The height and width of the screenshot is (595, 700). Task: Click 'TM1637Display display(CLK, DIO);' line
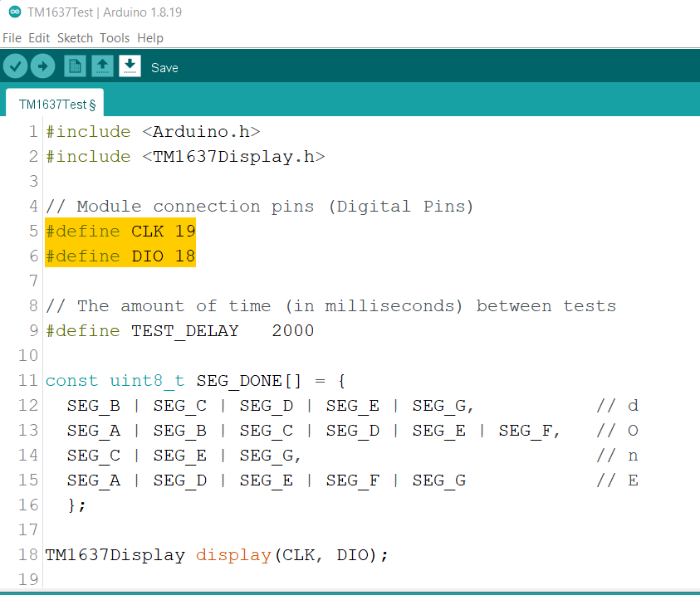point(217,555)
